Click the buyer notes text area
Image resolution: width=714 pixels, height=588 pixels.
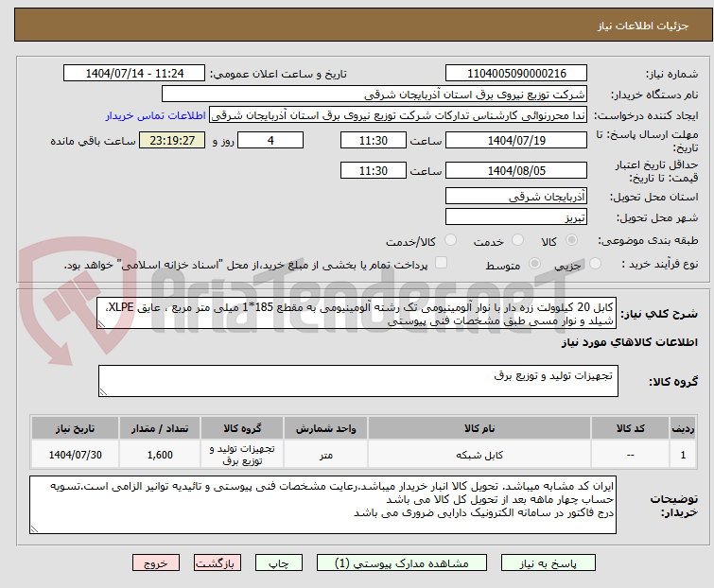click(x=322, y=505)
